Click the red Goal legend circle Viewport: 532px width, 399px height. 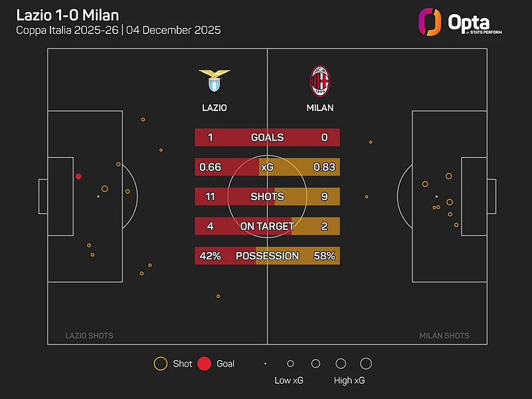click(x=205, y=364)
